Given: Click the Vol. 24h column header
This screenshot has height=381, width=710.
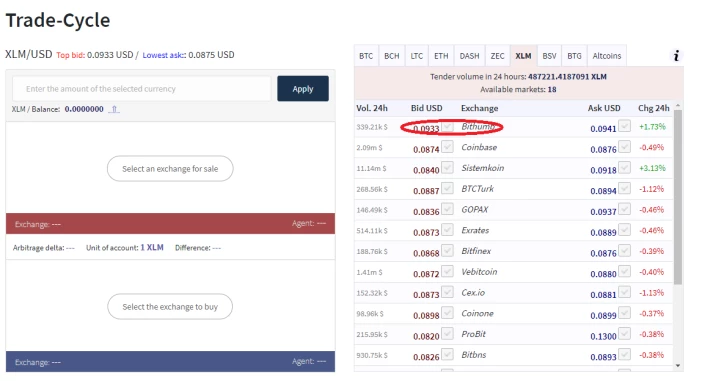Looking at the screenshot, I should [x=372, y=108].
